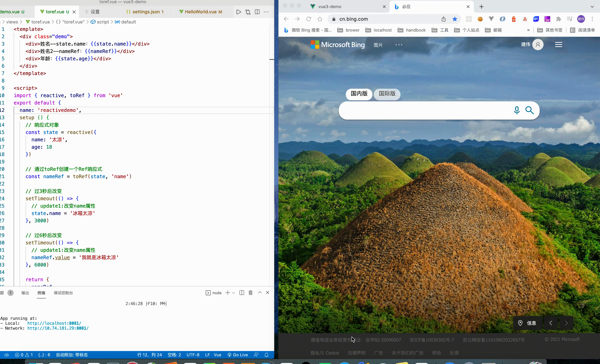
Task: Delete the terminal with the trash icon
Action: pyautogui.click(x=250, y=293)
